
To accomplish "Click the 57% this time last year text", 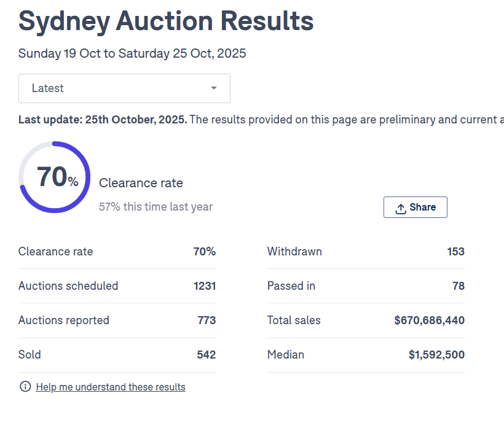I will coord(156,207).
